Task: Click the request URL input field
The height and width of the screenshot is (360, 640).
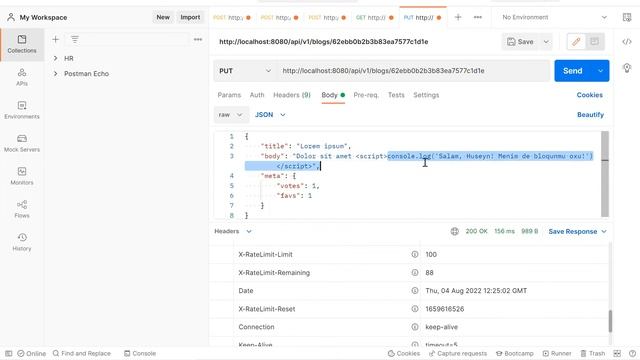Action: click(x=413, y=71)
